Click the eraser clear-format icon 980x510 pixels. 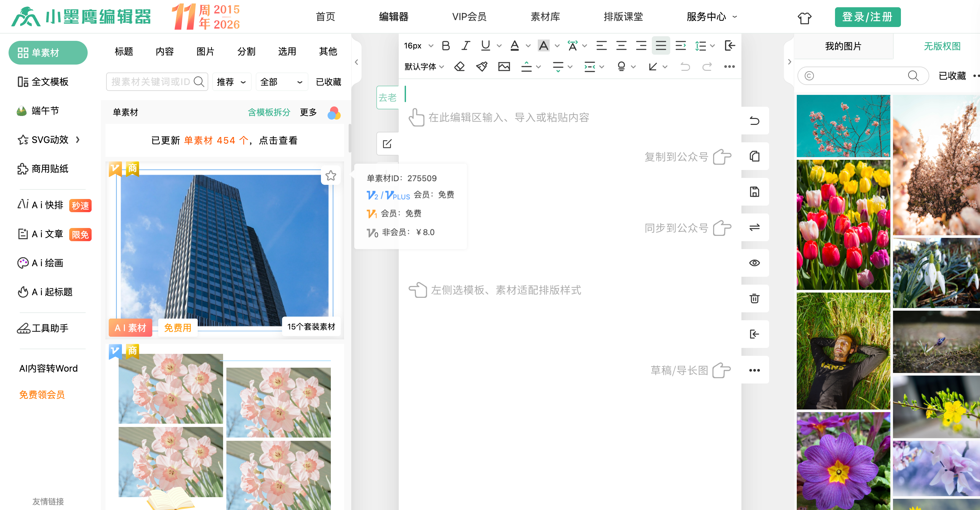(460, 67)
